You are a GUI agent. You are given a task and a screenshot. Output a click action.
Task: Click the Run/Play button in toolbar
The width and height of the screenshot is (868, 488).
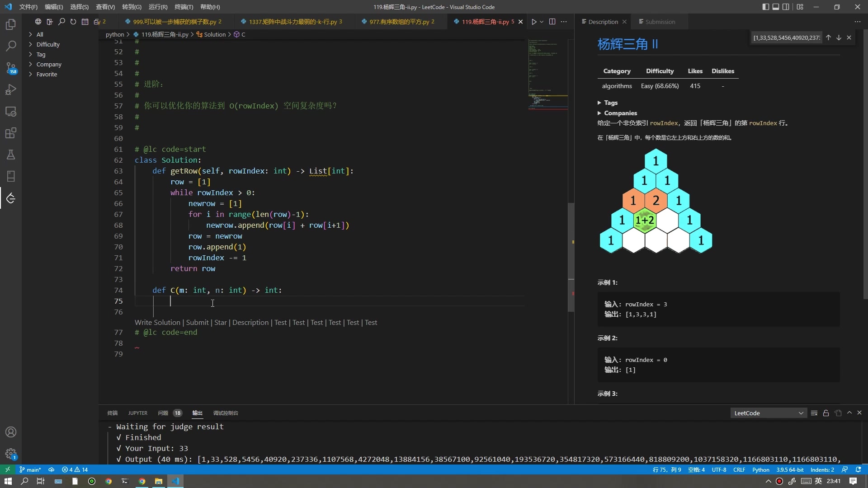click(535, 21)
